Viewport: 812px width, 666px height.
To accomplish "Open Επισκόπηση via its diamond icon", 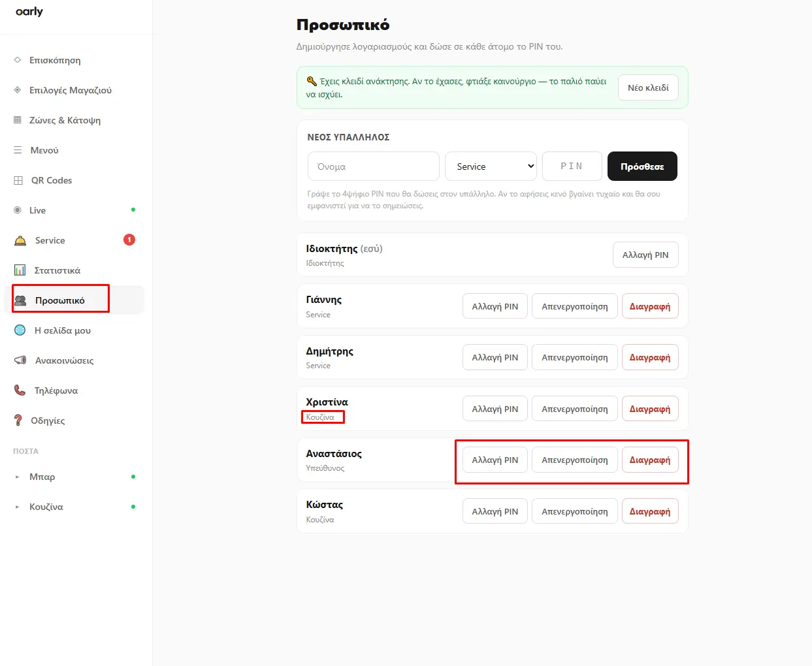I will pyautogui.click(x=18, y=60).
